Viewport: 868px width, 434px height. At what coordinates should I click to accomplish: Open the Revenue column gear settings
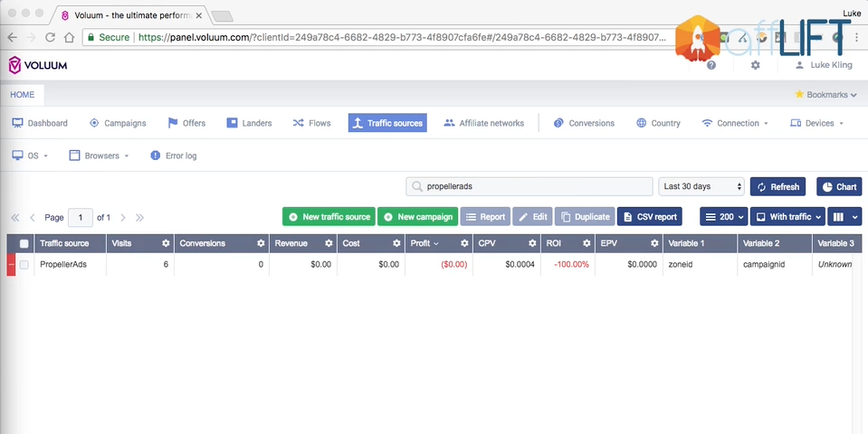pos(329,243)
